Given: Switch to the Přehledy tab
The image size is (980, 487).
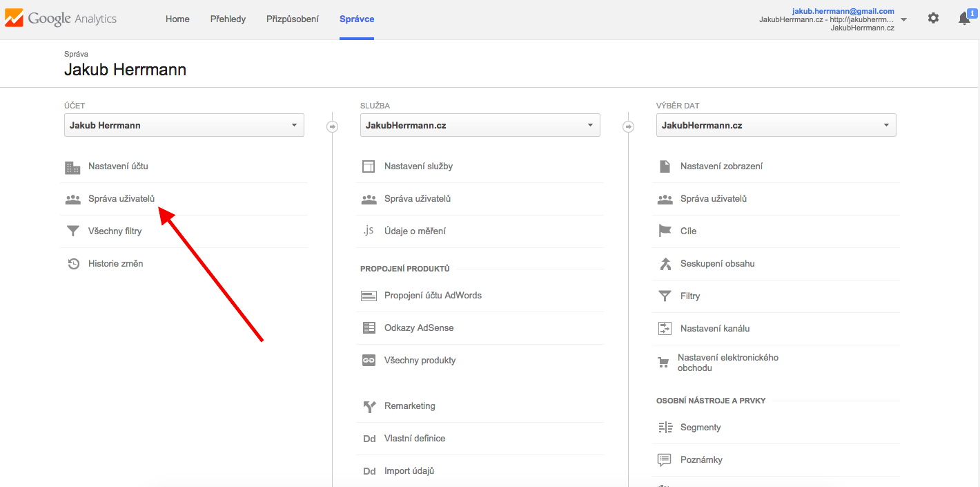Looking at the screenshot, I should click(x=228, y=19).
